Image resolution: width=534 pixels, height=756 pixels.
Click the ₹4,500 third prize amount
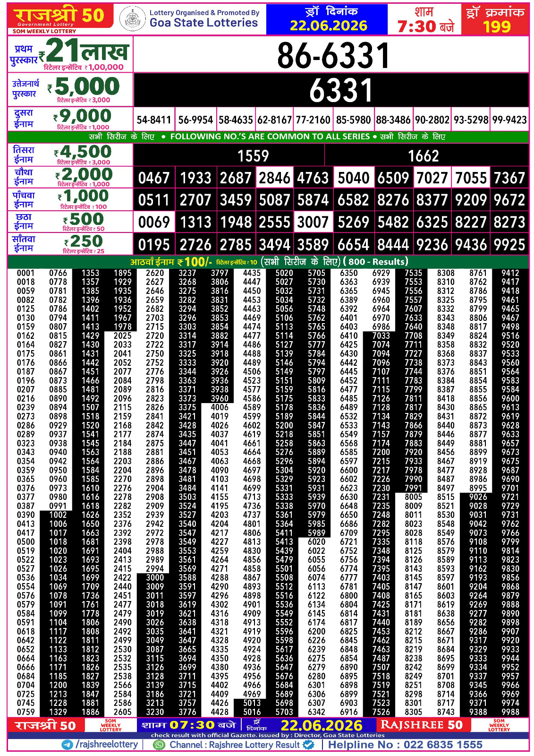click(83, 152)
